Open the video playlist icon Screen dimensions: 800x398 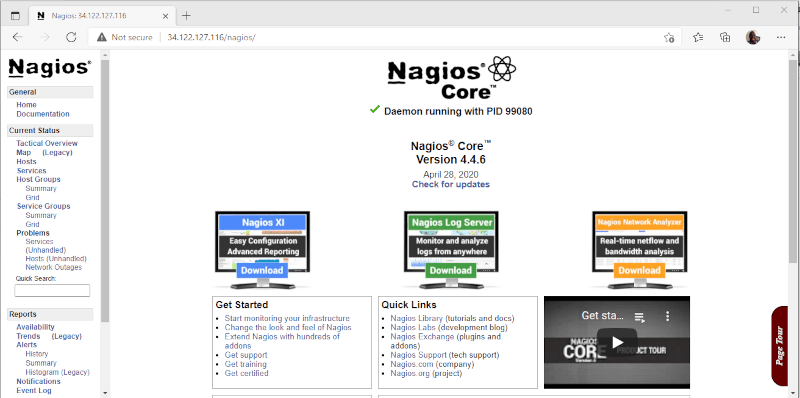tap(639, 317)
